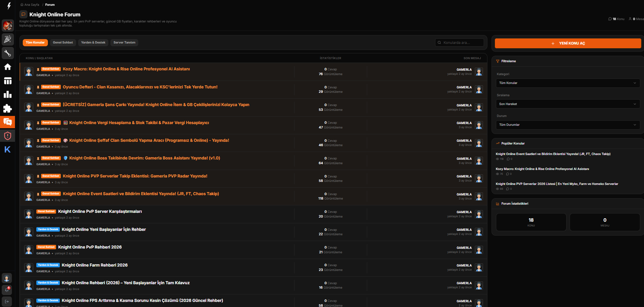Click the chart icon beside Forum İstatistikleri
The width and height of the screenshot is (644, 307).
[498, 204]
